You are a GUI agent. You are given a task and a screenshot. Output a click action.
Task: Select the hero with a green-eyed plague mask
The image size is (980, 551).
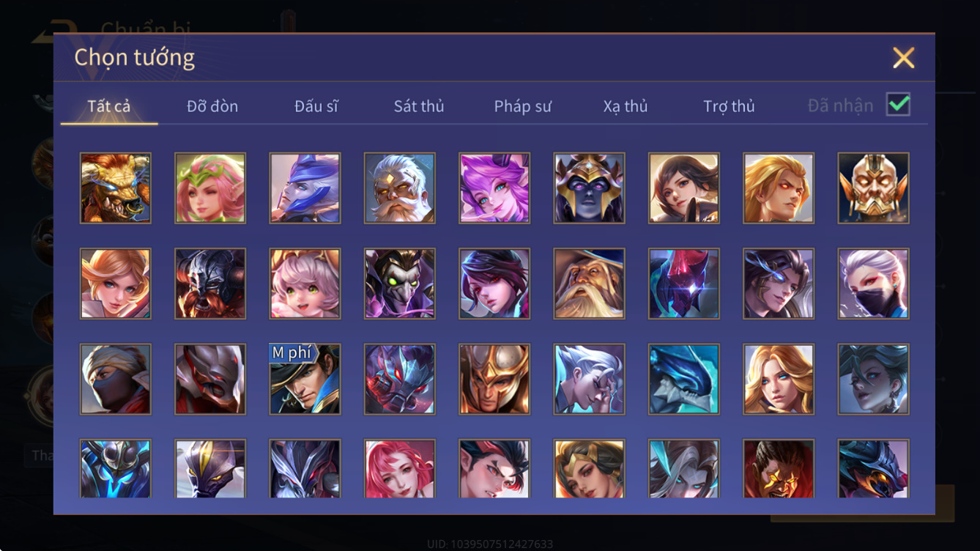pyautogui.click(x=399, y=284)
